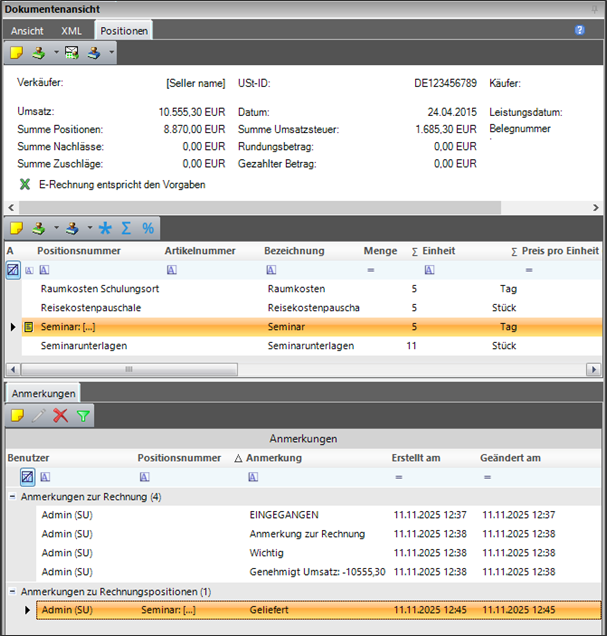Open Artikelnummer filter operator icon
The height and width of the screenshot is (636, 607).
(172, 270)
